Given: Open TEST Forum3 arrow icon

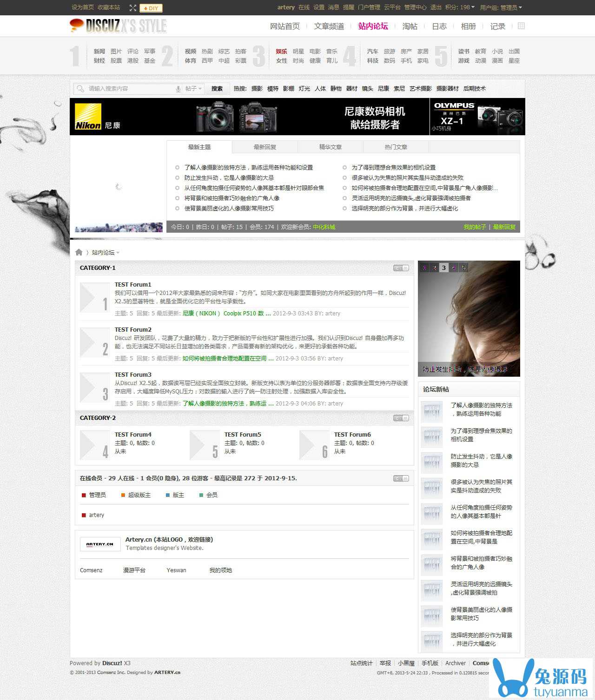Looking at the screenshot, I should pos(94,387).
